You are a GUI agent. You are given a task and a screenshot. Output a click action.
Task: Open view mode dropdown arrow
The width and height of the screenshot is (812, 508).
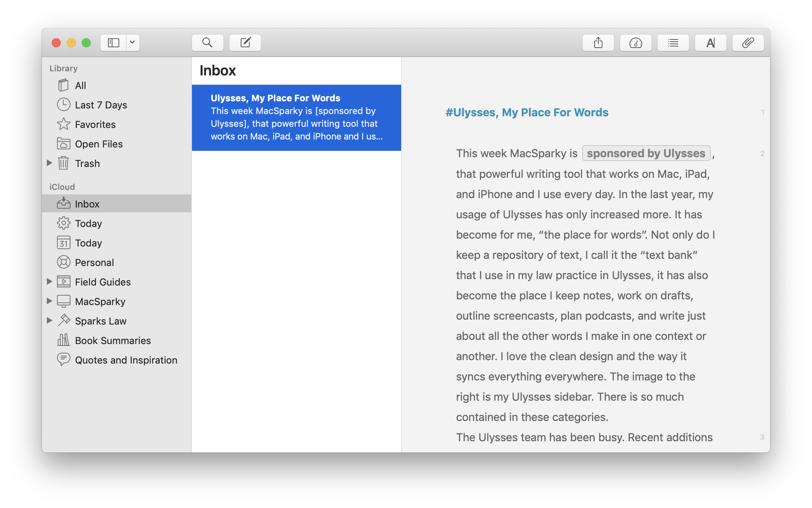132,43
